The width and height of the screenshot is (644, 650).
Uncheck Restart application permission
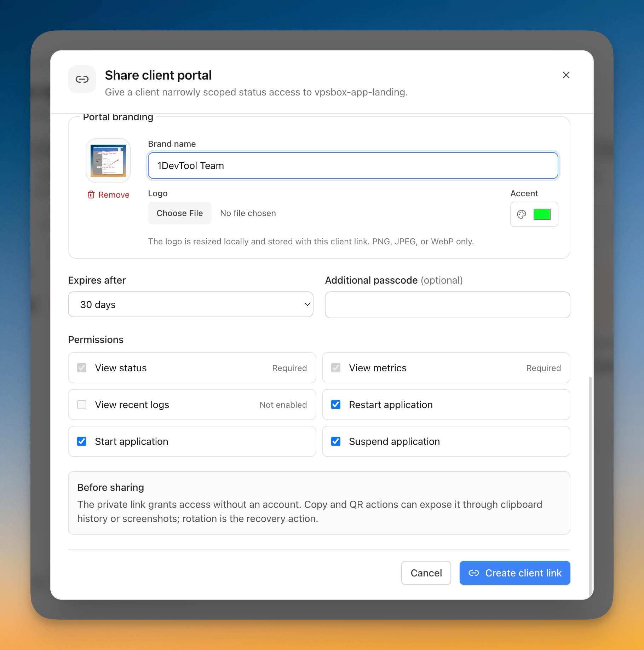tap(336, 405)
